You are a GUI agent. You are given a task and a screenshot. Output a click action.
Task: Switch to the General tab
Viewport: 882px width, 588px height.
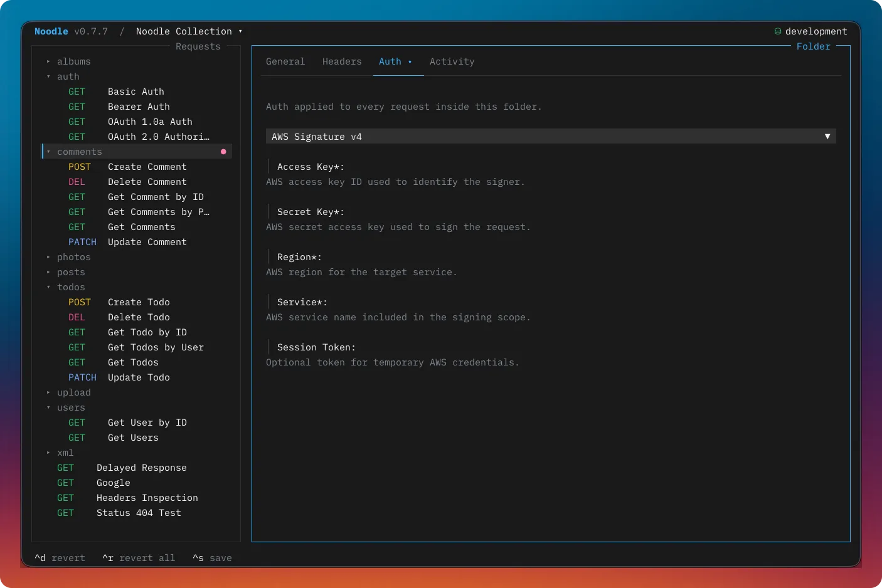285,61
